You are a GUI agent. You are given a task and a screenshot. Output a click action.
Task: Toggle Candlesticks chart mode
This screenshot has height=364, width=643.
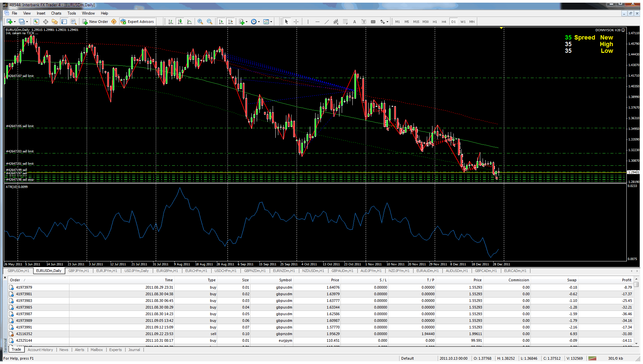[x=180, y=22]
